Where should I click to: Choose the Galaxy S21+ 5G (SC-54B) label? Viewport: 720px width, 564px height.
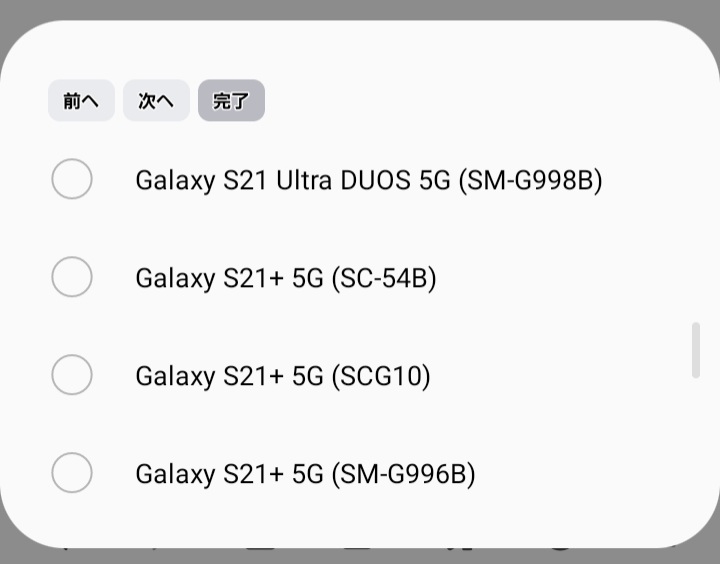pos(286,278)
